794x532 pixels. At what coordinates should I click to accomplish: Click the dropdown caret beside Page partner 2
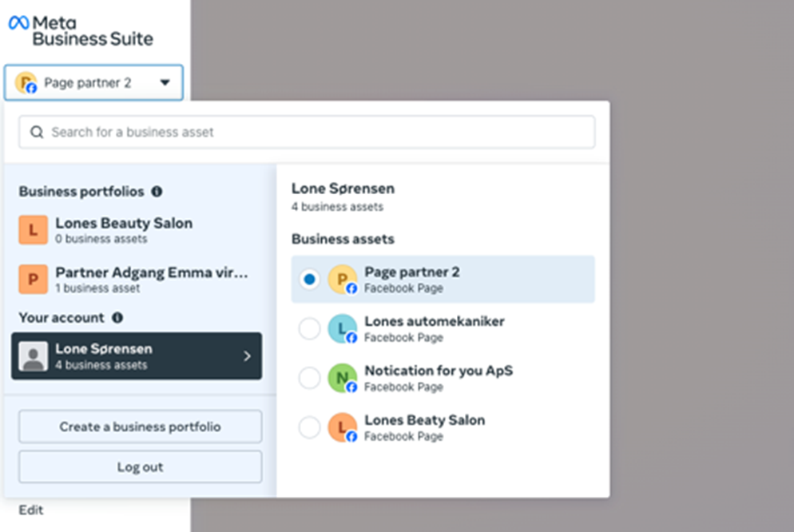pos(165,82)
